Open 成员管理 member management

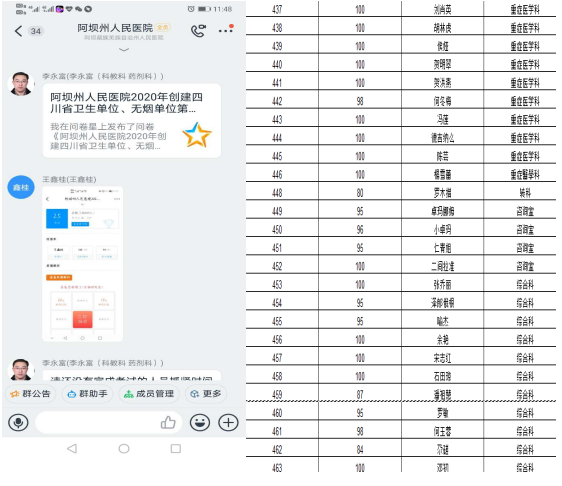149,394
